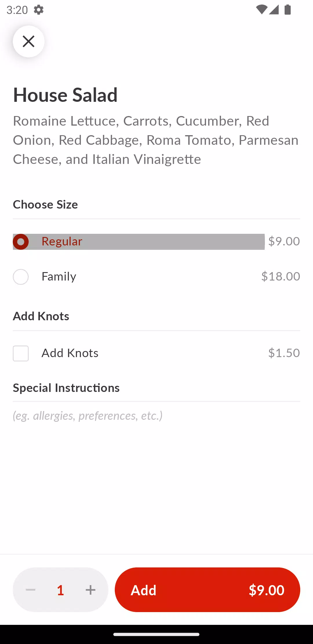Tap the cellular signal icon
The image size is (313, 644).
(274, 10)
